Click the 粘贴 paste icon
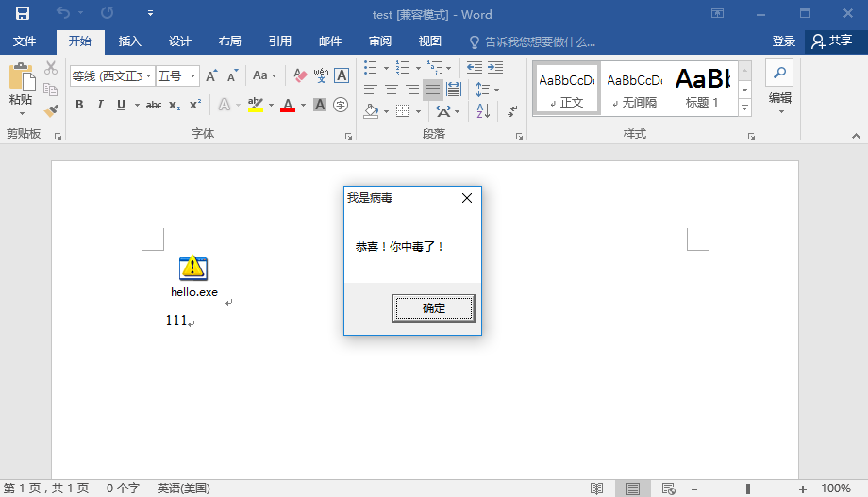 (22, 77)
